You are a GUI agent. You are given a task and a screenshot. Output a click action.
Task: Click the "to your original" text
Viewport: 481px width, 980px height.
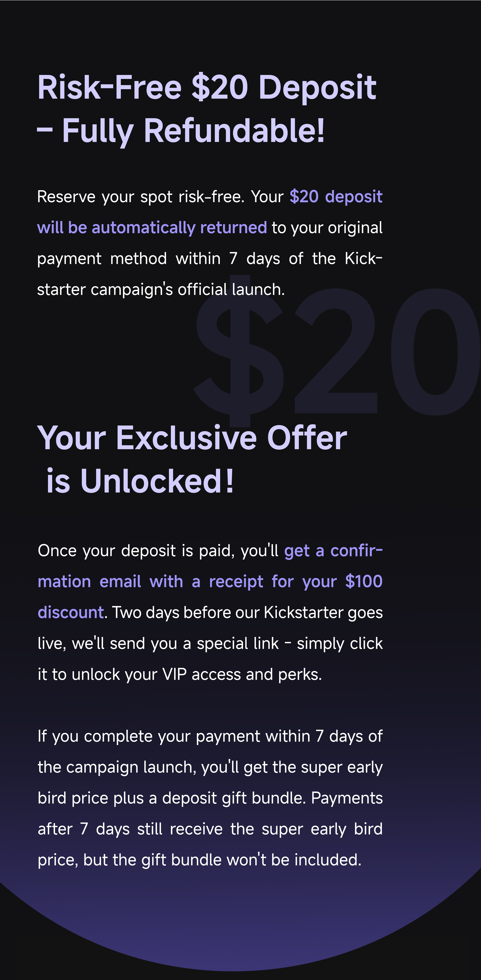(x=327, y=228)
